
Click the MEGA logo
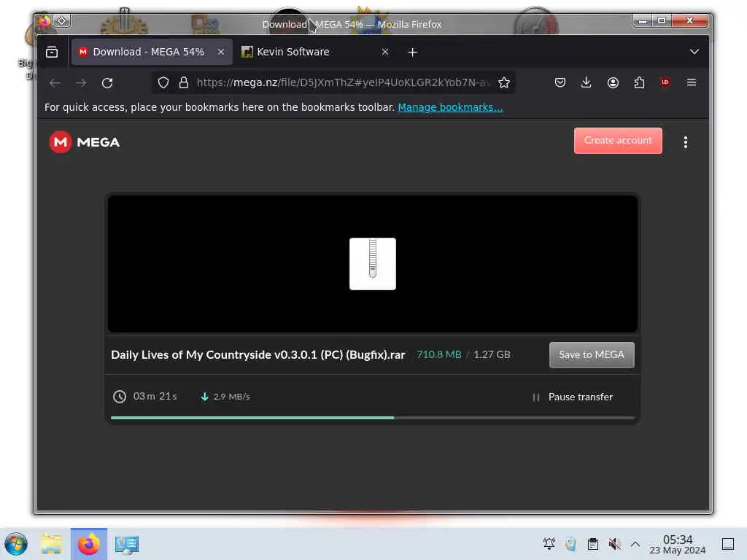[x=85, y=142]
